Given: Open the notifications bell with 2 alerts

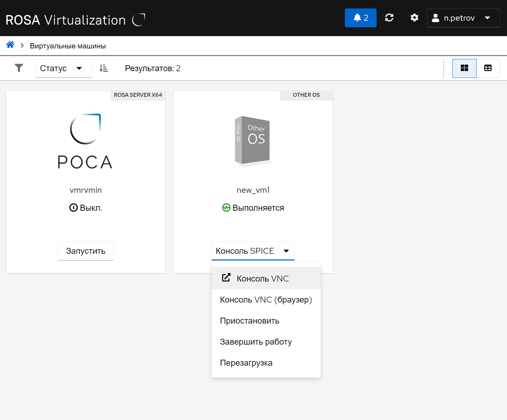Looking at the screenshot, I should click(x=361, y=18).
